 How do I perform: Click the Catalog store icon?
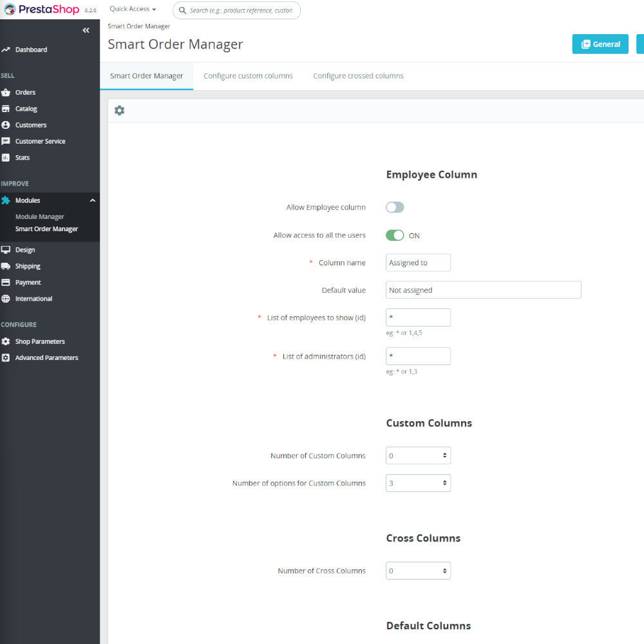click(x=6, y=109)
